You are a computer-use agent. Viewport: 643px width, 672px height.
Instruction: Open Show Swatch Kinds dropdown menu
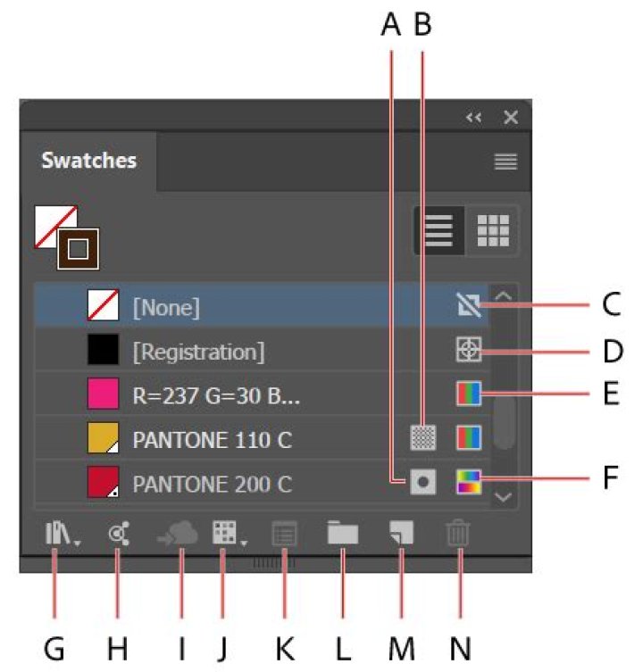pyautogui.click(x=224, y=535)
